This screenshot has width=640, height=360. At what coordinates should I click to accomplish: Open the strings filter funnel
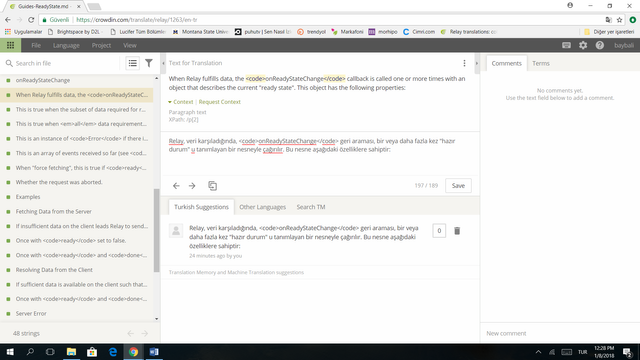pos(149,63)
